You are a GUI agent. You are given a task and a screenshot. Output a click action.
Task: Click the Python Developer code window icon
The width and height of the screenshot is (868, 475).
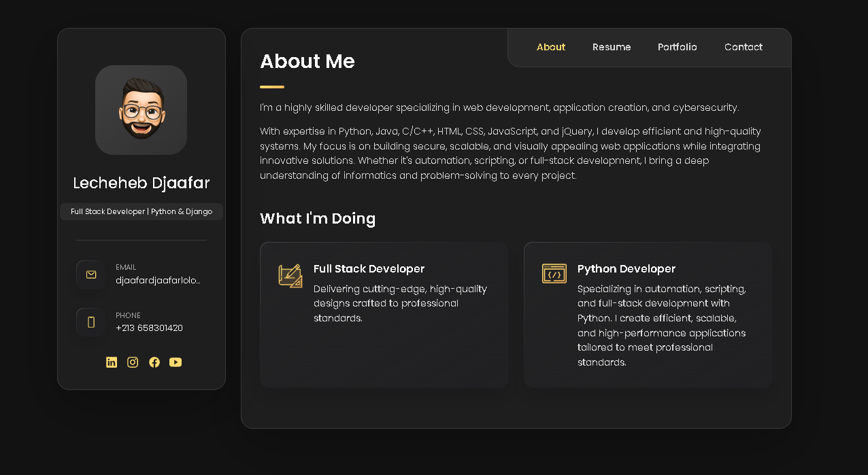(x=554, y=274)
